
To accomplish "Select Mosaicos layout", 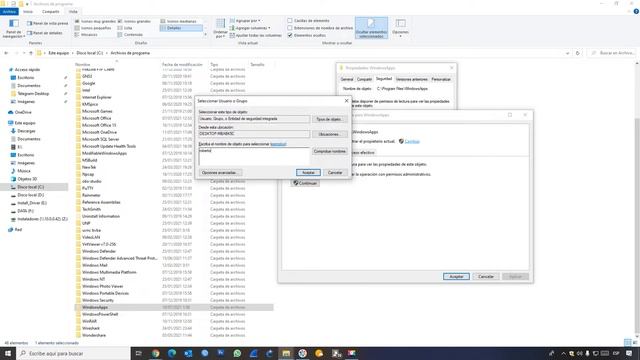I will pos(86,35).
